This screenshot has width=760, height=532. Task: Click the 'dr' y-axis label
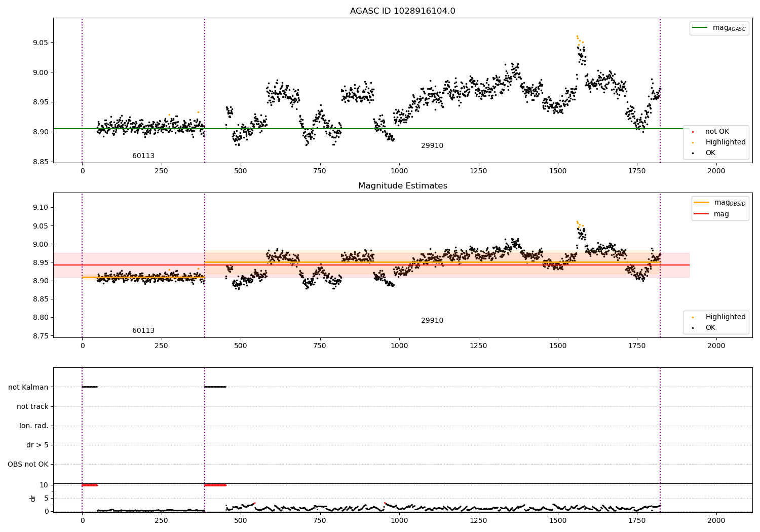33,498
